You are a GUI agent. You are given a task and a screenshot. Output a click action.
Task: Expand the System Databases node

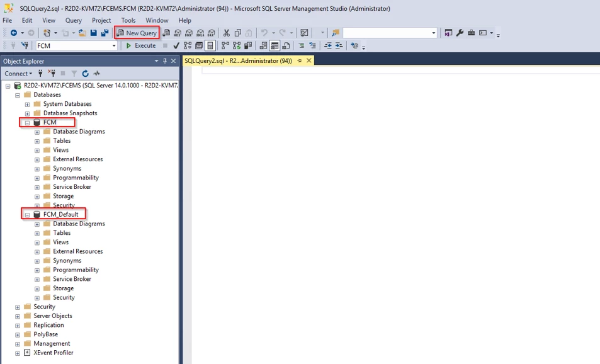click(x=27, y=104)
